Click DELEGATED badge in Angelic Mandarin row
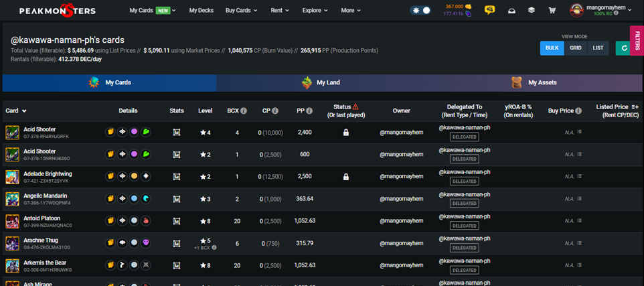The width and height of the screenshot is (644, 286). 464,204
